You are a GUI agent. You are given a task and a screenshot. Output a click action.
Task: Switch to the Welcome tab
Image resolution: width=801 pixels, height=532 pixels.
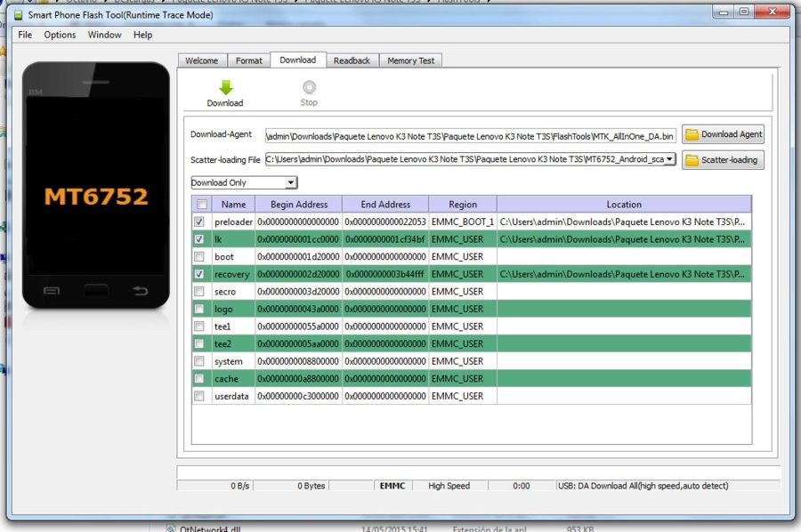[202, 60]
